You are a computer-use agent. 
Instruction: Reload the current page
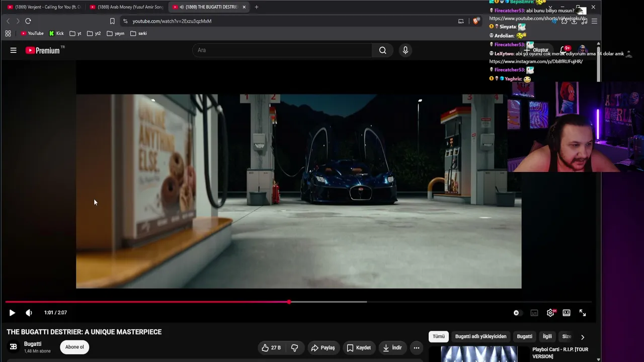pyautogui.click(x=28, y=21)
